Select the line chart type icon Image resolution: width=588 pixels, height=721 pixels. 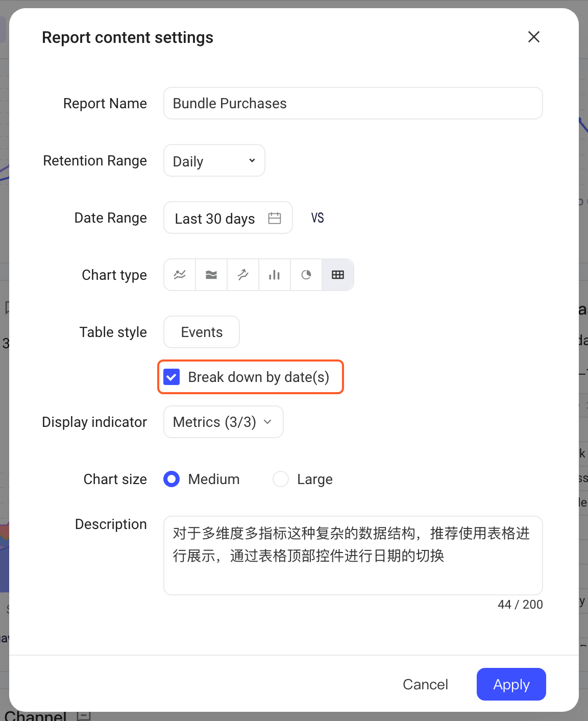tap(180, 275)
